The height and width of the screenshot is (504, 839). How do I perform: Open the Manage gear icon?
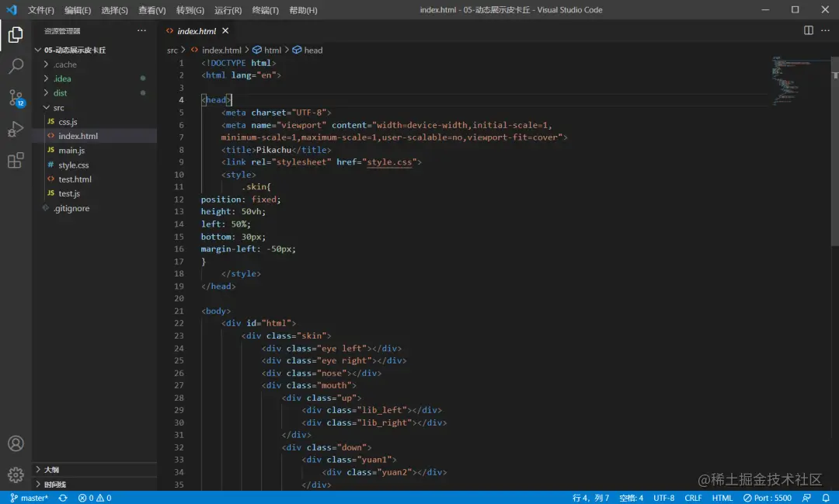16,474
